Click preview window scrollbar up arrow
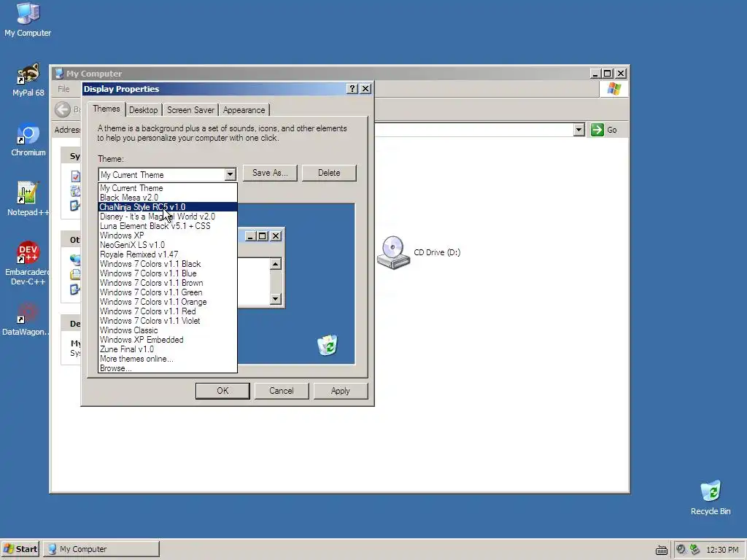The height and width of the screenshot is (560, 747). pyautogui.click(x=275, y=264)
